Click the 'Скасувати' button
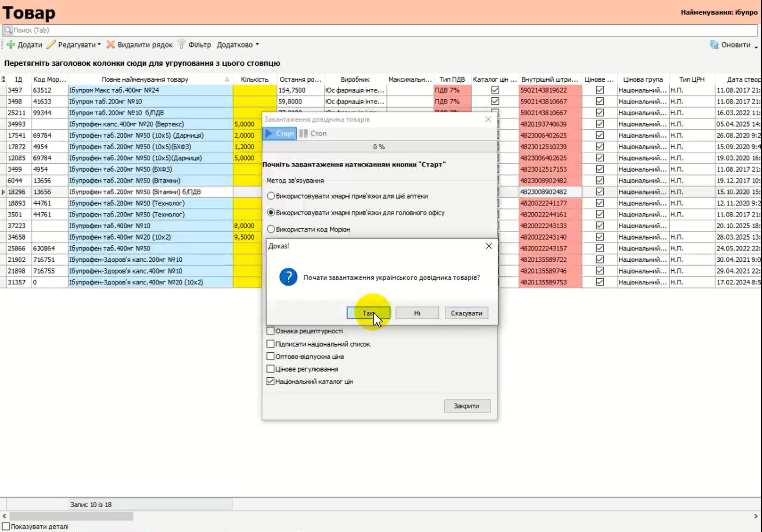 click(x=466, y=313)
